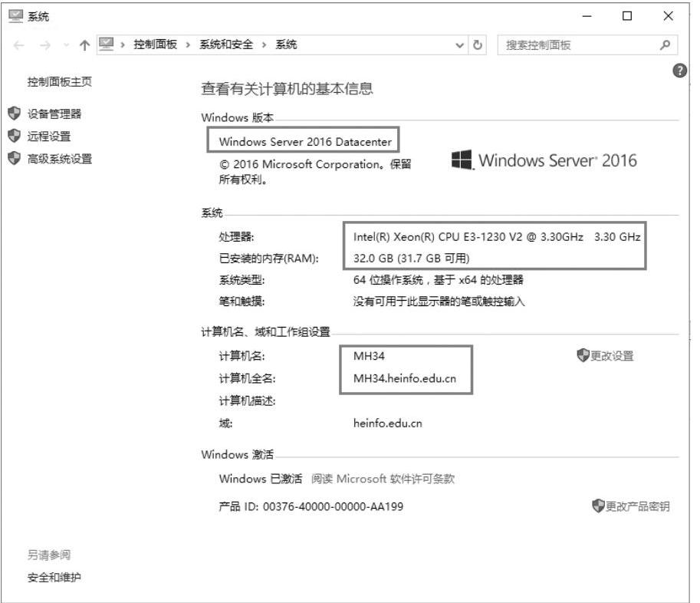Refresh the System page
The width and height of the screenshot is (700, 603).
click(x=477, y=45)
